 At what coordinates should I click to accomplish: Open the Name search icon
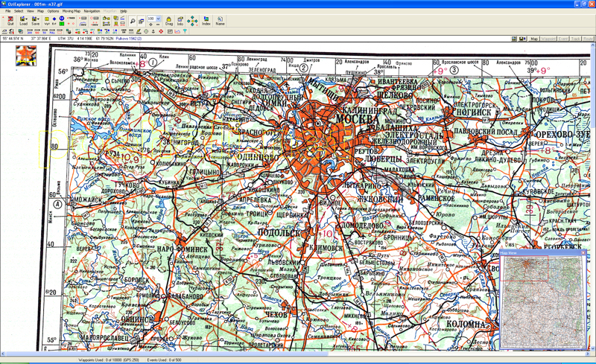pyautogui.click(x=220, y=21)
